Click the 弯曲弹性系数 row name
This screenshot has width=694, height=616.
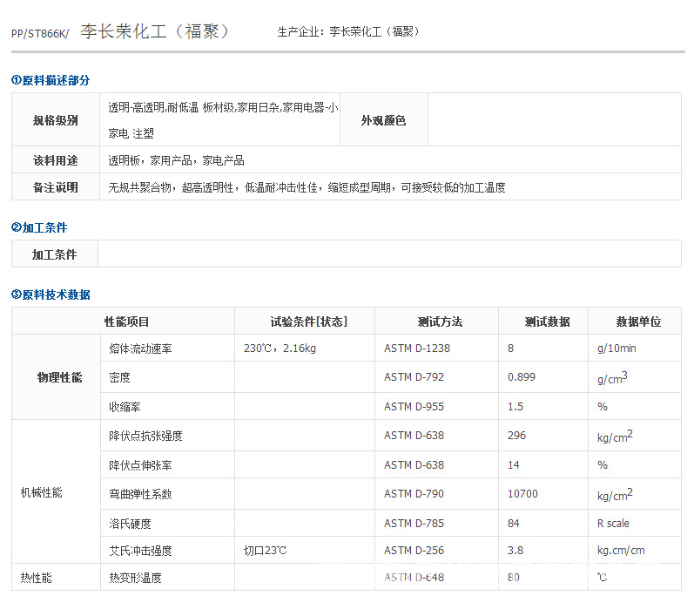tap(140, 494)
